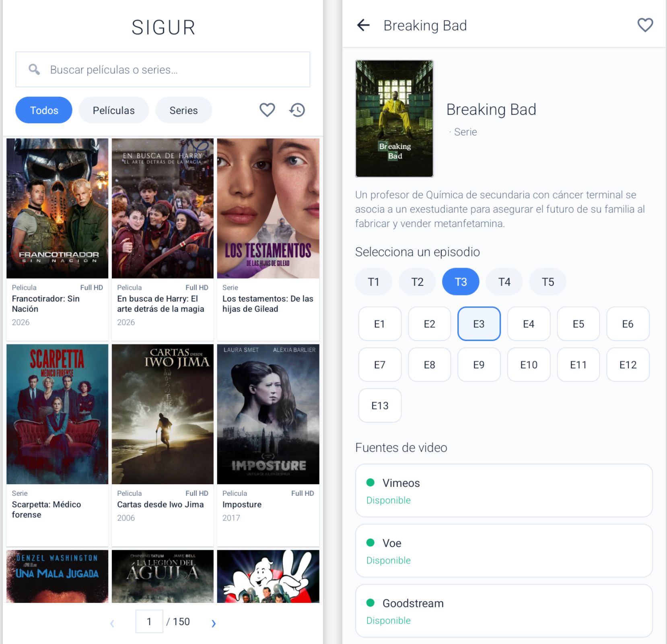Open the Cartas desde Iwo Jima poster
The width and height of the screenshot is (667, 644).
[x=163, y=414]
